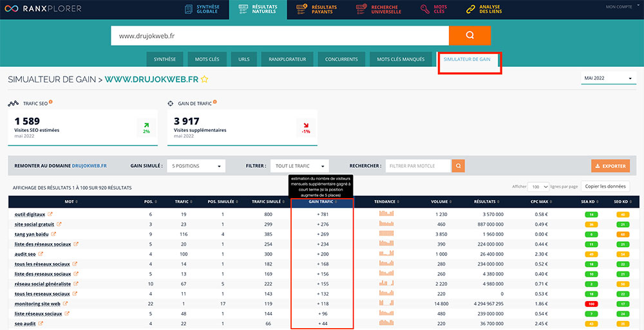Sort by Trafic column header
Screen dimensions: 644x330
point(183,201)
